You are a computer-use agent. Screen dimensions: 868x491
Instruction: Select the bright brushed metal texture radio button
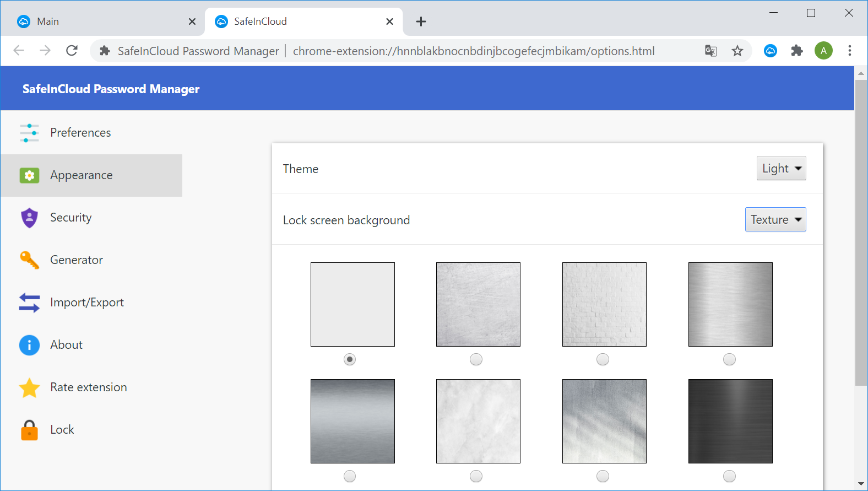[729, 359]
